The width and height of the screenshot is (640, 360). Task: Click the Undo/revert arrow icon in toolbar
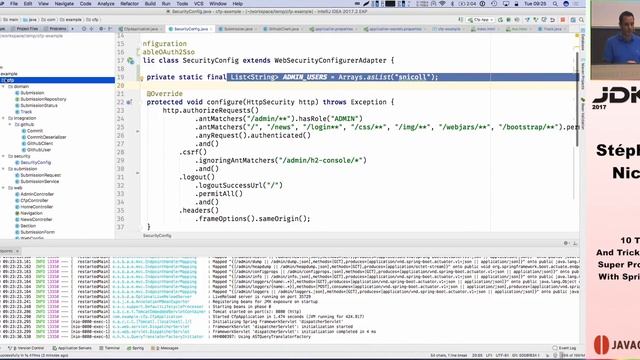552,20
